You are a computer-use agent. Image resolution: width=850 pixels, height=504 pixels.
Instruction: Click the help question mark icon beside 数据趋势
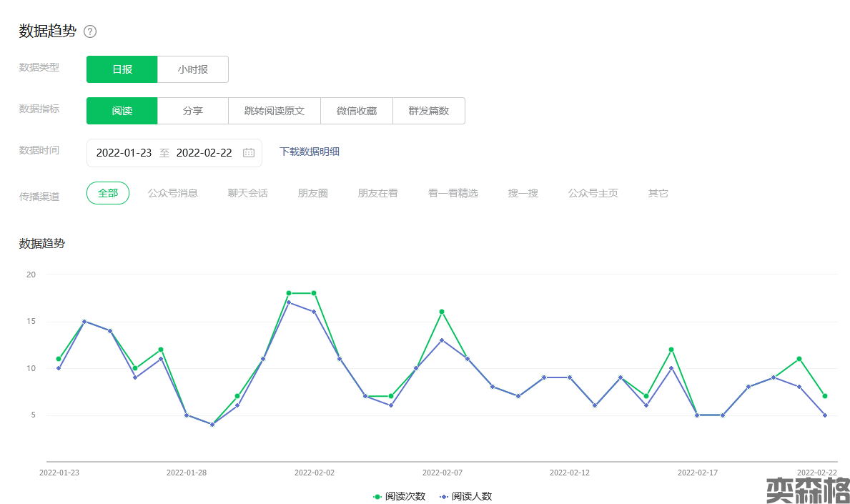click(90, 31)
